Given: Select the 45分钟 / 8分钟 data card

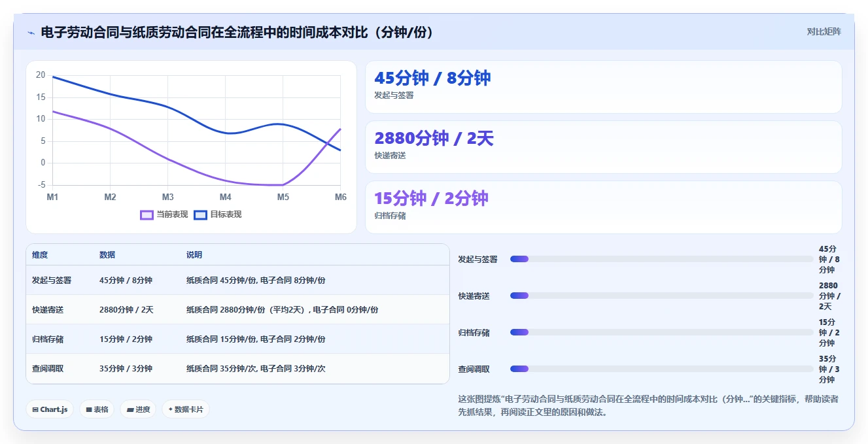Looking at the screenshot, I should click(x=603, y=87).
